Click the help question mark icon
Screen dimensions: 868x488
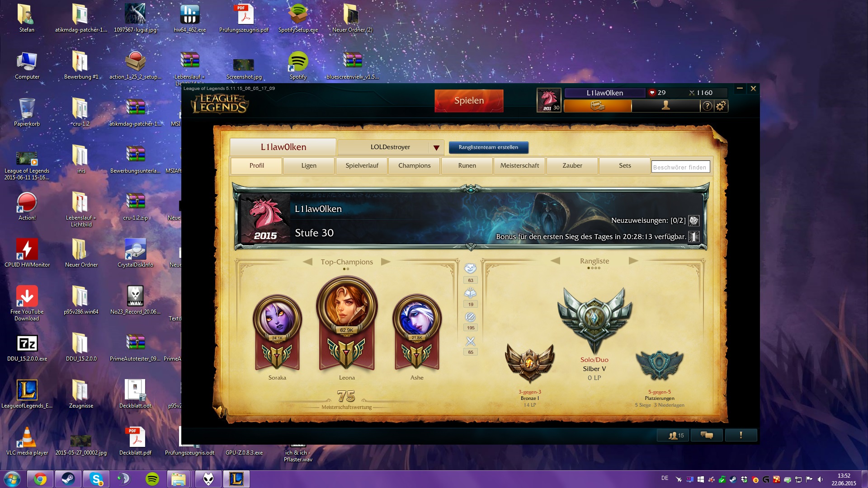[707, 106]
